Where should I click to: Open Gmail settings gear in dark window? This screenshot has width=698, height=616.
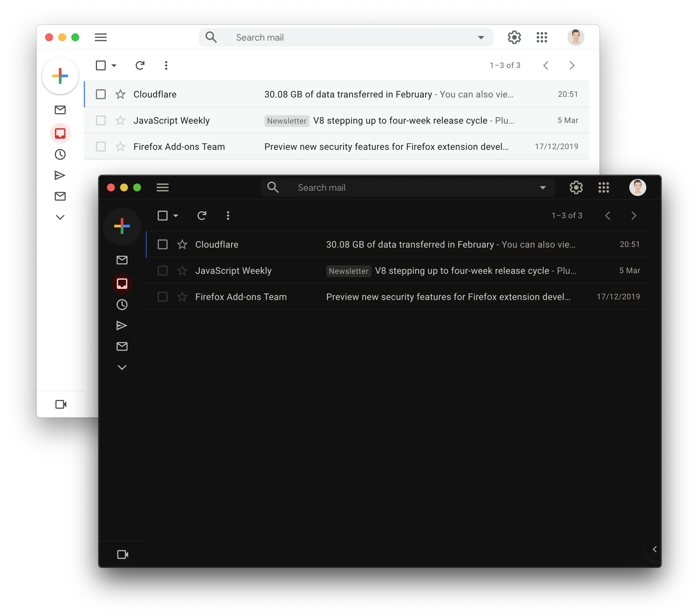click(576, 187)
